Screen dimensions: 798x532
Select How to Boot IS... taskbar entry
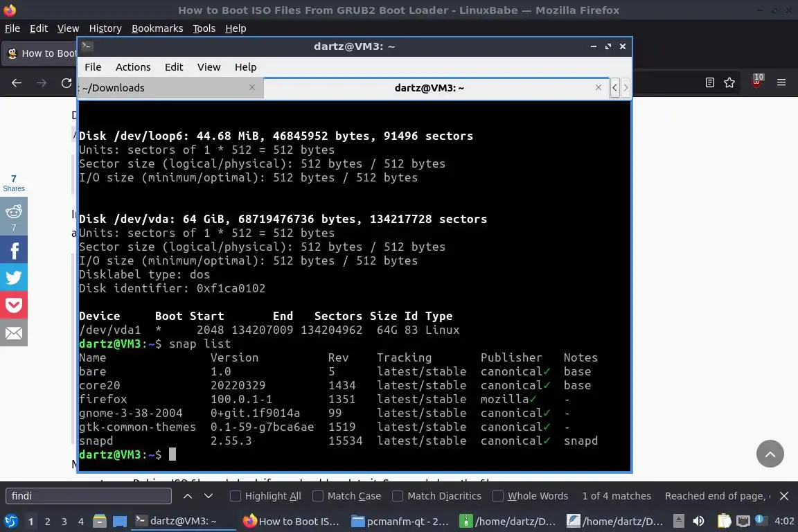tap(291, 521)
